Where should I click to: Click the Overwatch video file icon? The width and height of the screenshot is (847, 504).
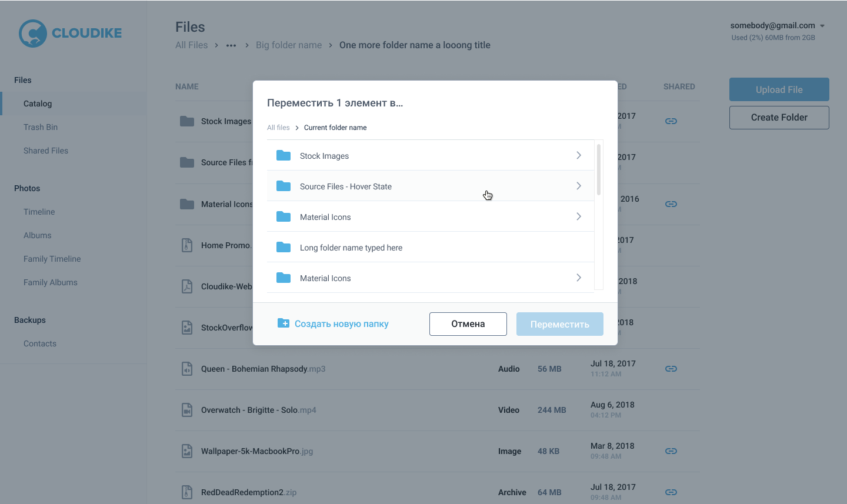[x=187, y=410]
